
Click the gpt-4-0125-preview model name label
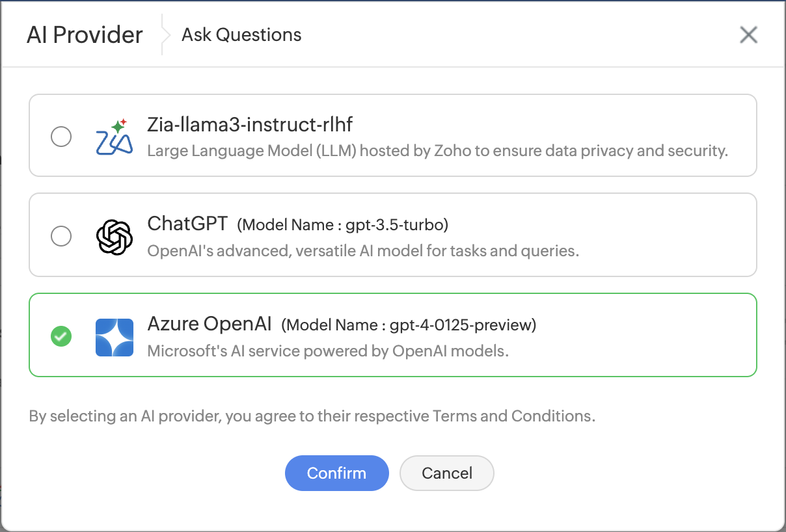point(409,325)
